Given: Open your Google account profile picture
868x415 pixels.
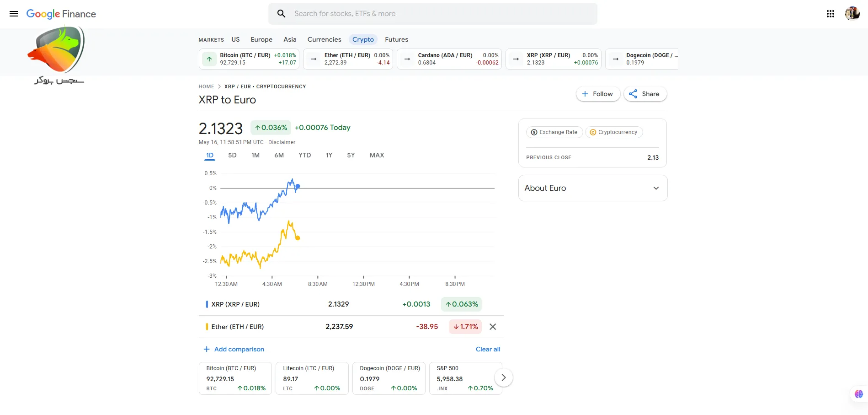Looking at the screenshot, I should [852, 13].
